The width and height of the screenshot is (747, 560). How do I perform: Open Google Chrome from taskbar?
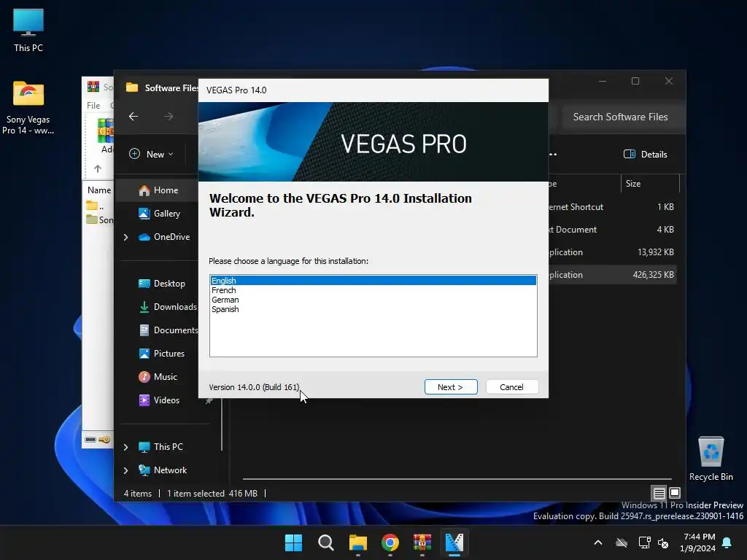tap(390, 542)
